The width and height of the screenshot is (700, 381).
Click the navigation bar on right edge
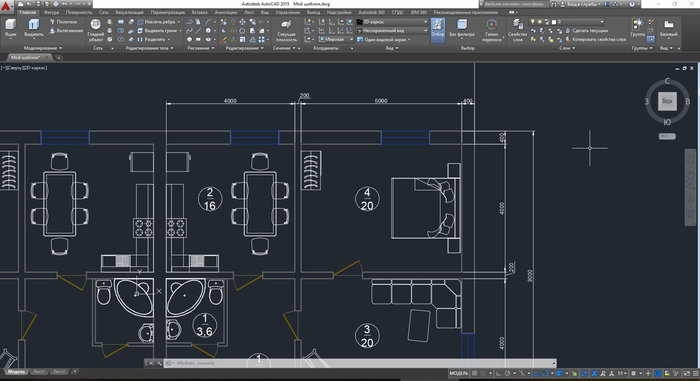pyautogui.click(x=690, y=188)
